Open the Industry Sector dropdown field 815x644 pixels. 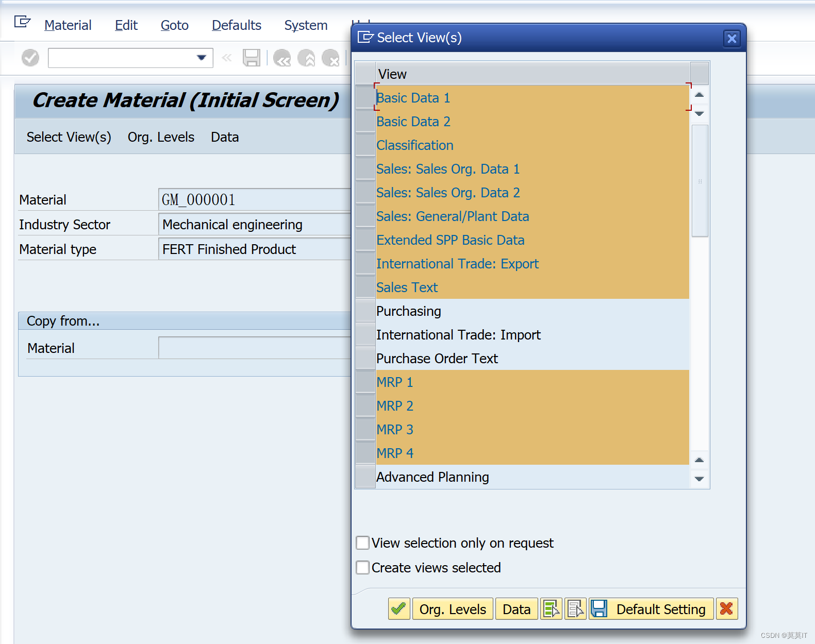tap(255, 224)
